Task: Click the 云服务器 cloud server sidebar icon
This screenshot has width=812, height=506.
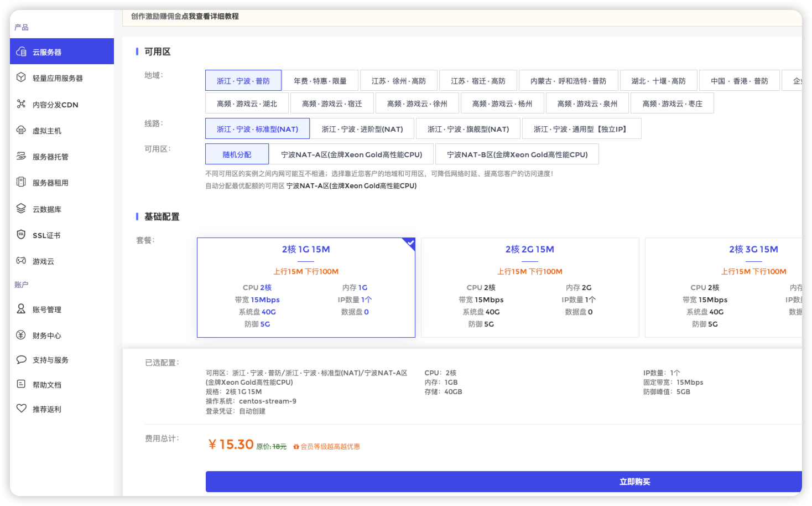Action: click(21, 51)
